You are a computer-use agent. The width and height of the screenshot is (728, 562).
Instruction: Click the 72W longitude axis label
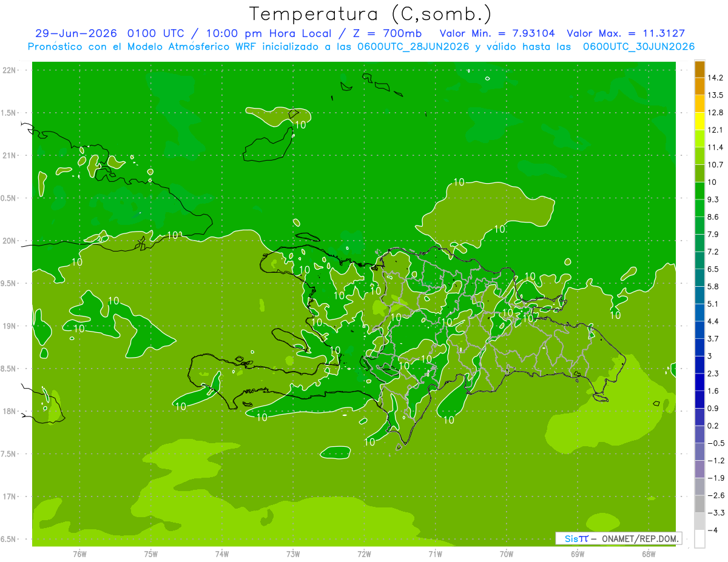pos(364,554)
